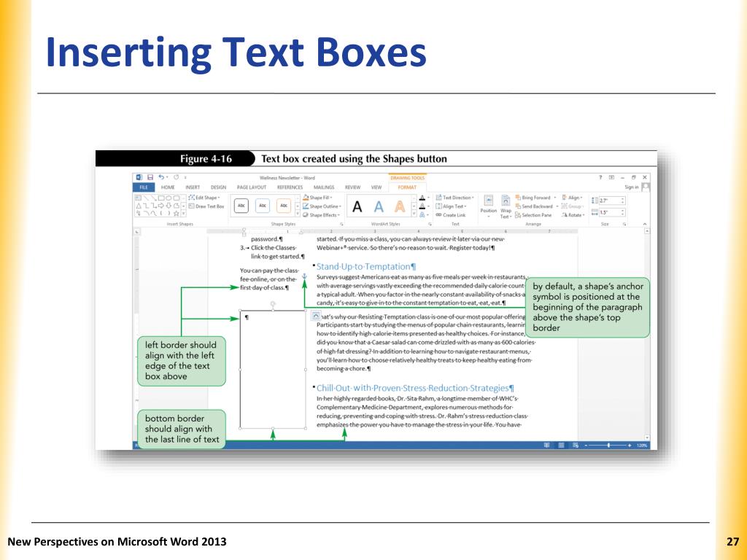The image size is (747, 560).
Task: Select the 5-Point Star shape
Action: 177,214
